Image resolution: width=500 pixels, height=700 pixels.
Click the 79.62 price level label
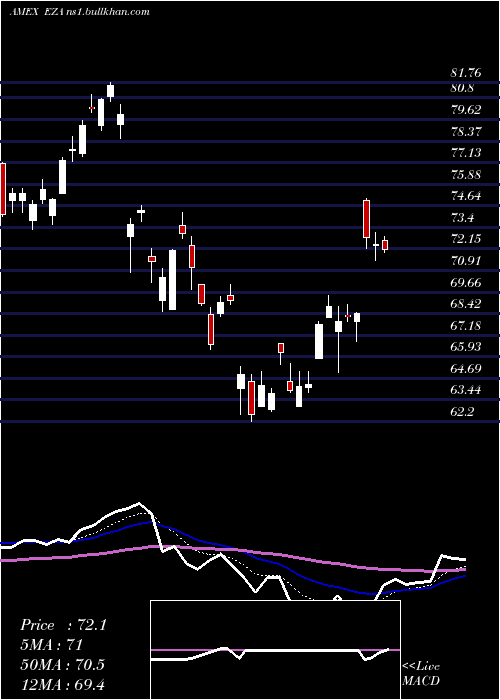coord(467,110)
